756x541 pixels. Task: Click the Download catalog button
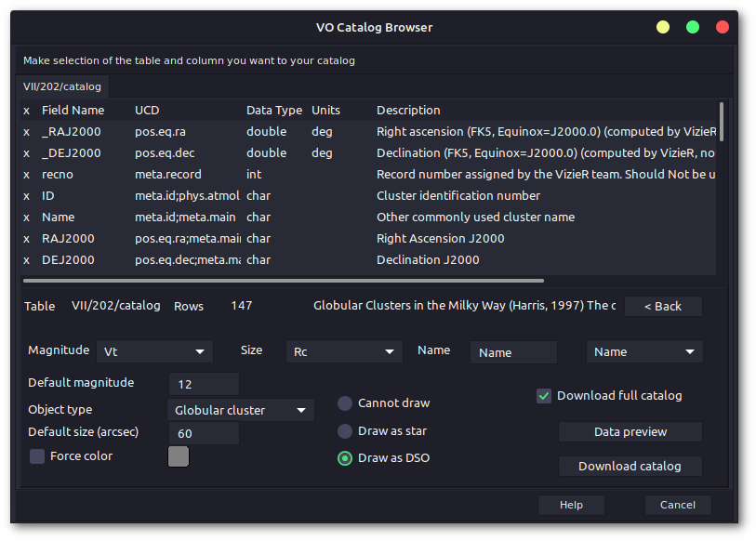point(630,467)
